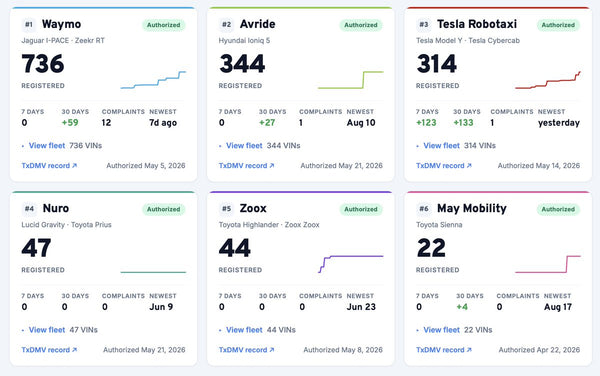Click the Nuro flat sparkline chart
The image size is (600, 376).
(153, 272)
